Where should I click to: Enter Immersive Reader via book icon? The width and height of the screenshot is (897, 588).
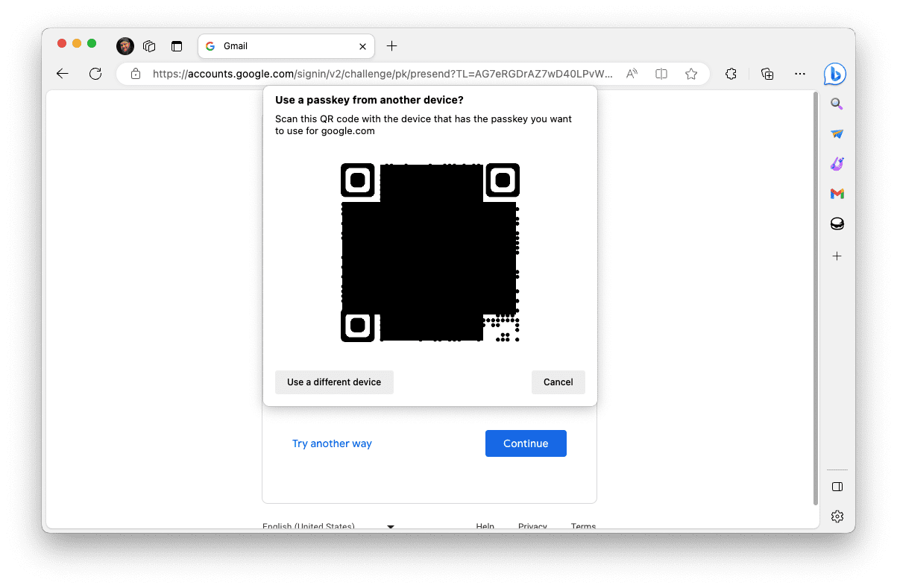tap(661, 74)
